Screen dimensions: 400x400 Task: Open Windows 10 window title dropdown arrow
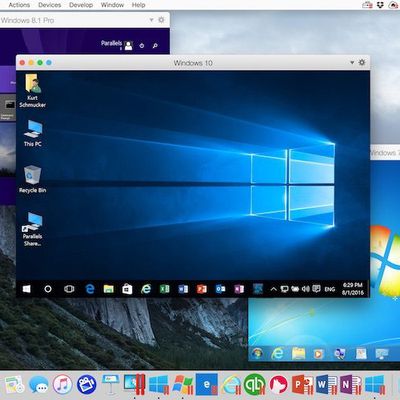tap(352, 63)
